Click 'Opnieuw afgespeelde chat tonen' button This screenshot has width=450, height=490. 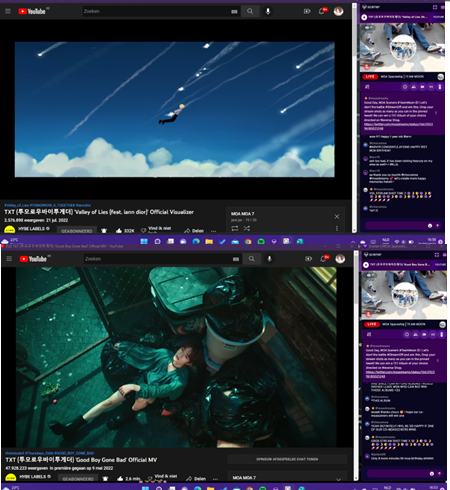pyautogui.click(x=287, y=459)
